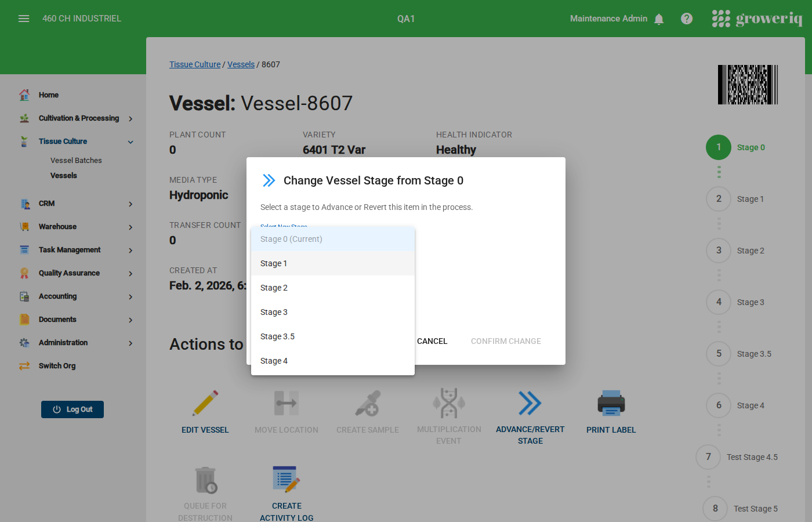Click the Queue for Destruction trash icon

(x=205, y=478)
